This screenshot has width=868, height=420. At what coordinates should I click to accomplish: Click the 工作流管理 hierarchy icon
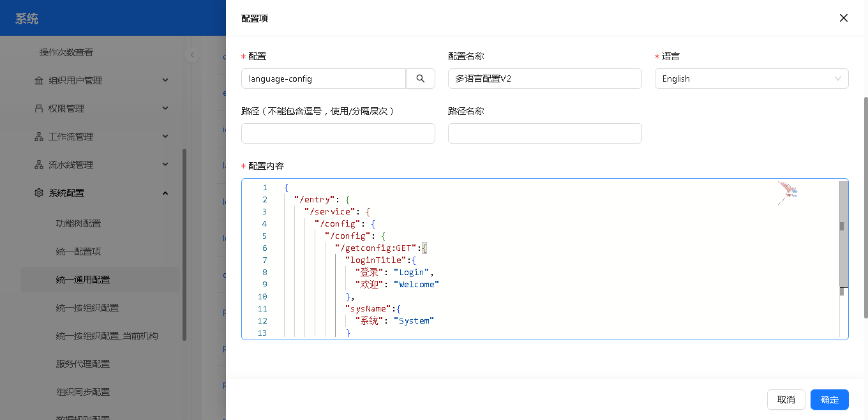click(x=39, y=137)
